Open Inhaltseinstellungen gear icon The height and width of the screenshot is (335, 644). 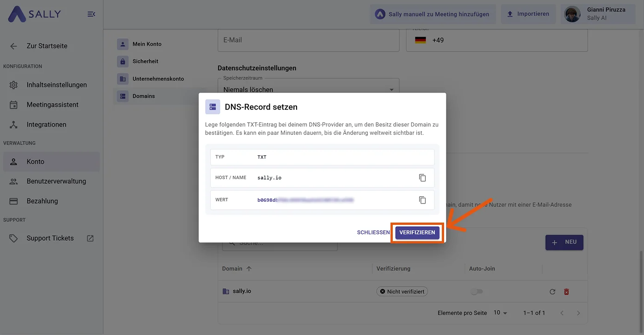point(13,85)
